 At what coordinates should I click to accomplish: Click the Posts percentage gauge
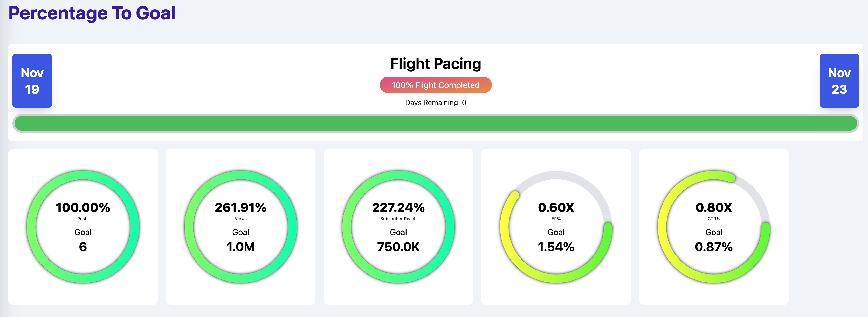click(84, 226)
